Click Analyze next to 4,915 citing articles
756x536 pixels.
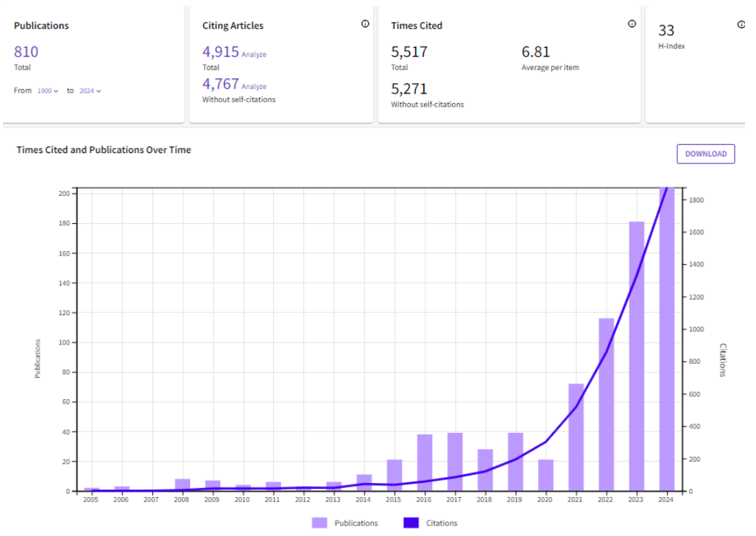coord(254,54)
